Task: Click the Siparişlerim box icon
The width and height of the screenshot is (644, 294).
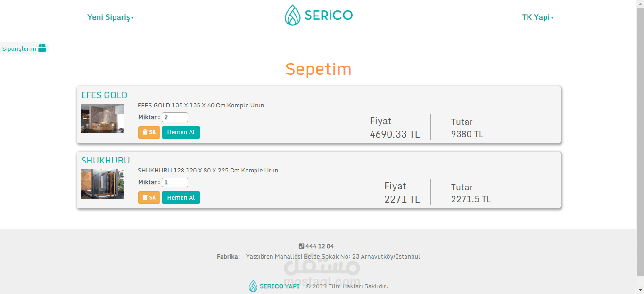Action: (x=42, y=48)
